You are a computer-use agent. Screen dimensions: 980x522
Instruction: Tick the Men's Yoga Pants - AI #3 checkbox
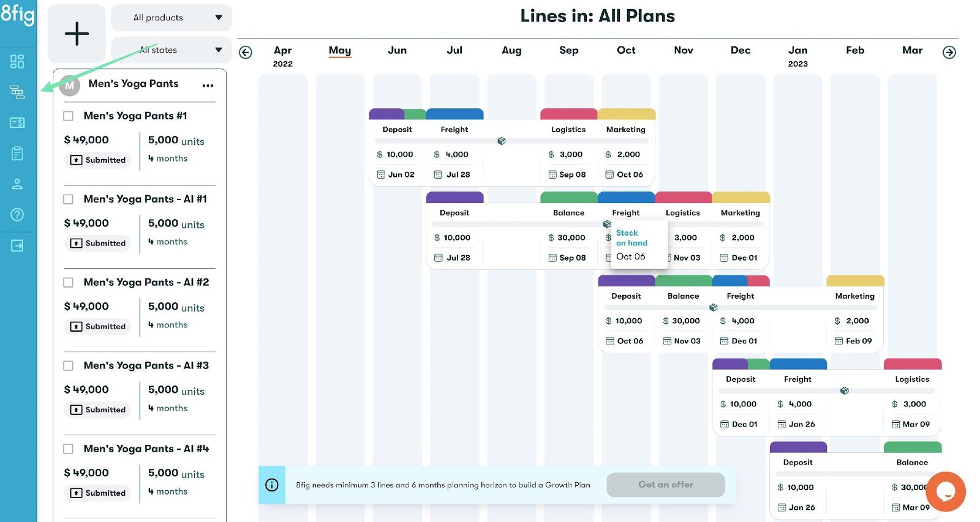point(69,366)
